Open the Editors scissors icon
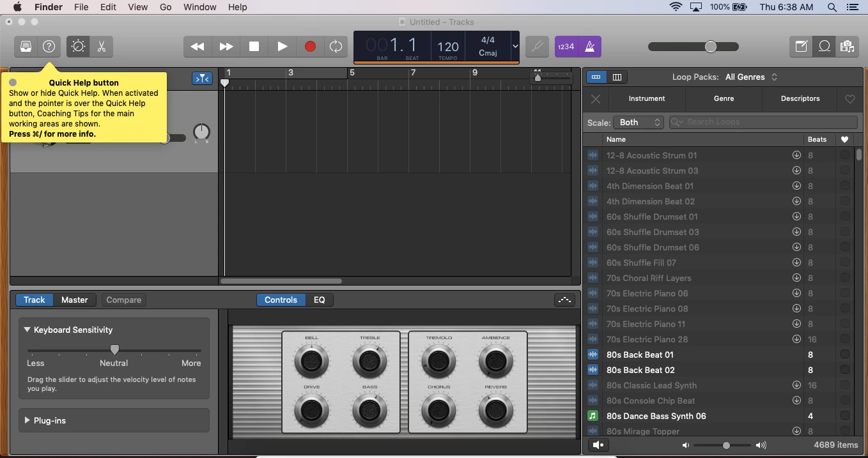The width and height of the screenshot is (868, 458). pyautogui.click(x=101, y=47)
